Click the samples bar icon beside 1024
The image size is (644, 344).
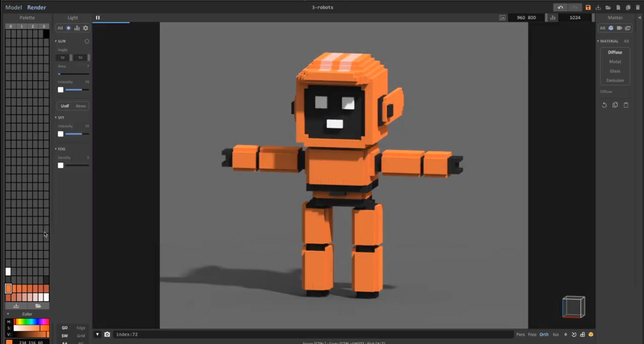[552, 17]
